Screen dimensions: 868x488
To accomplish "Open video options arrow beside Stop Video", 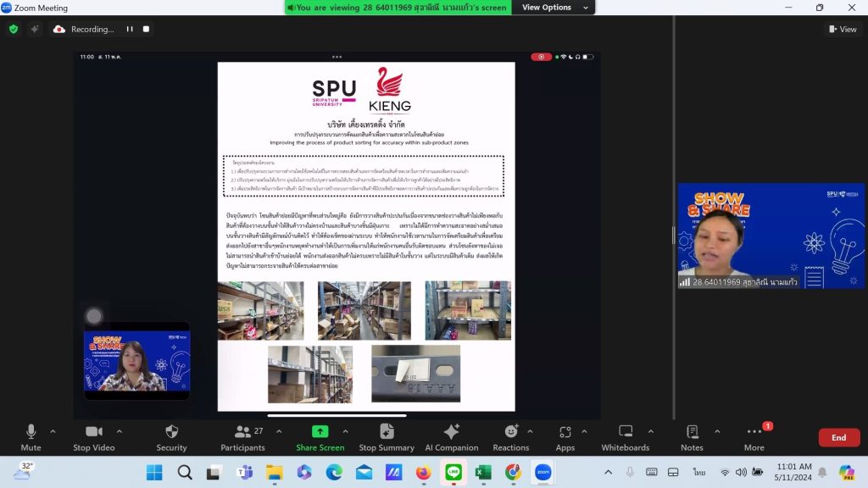I will pyautogui.click(x=119, y=431).
